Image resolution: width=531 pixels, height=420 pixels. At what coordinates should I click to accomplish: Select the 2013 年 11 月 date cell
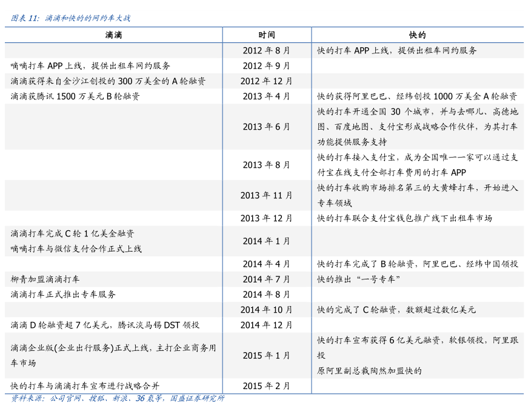click(x=266, y=195)
